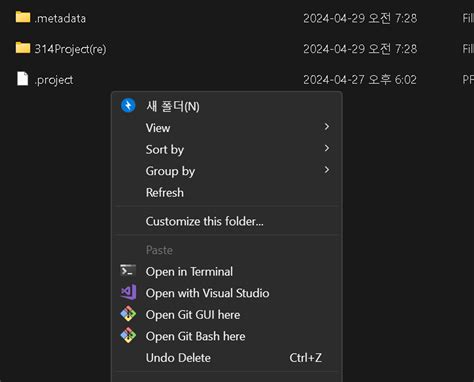Select Open with Visual Studio

point(227,293)
